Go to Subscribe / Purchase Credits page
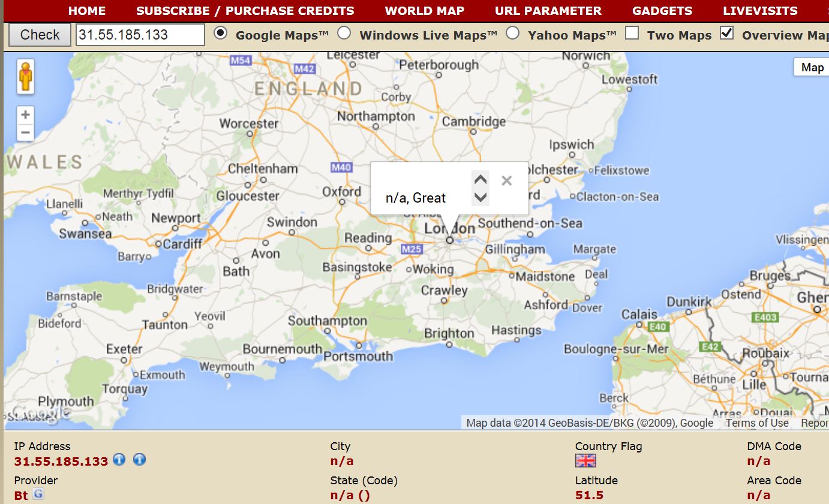 pos(245,11)
